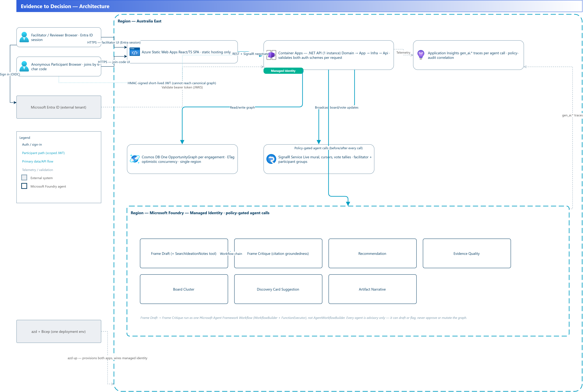This screenshot has width=583, height=392.
Task: Click the Anonymous Participant user icon
Action: tap(24, 66)
